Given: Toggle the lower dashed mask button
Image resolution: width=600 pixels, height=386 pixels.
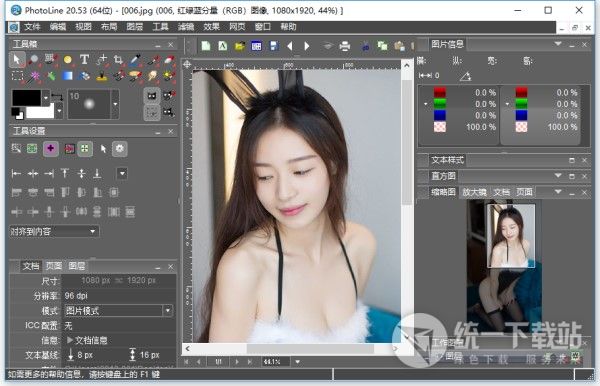Looking at the screenshot, I should coord(152,112).
